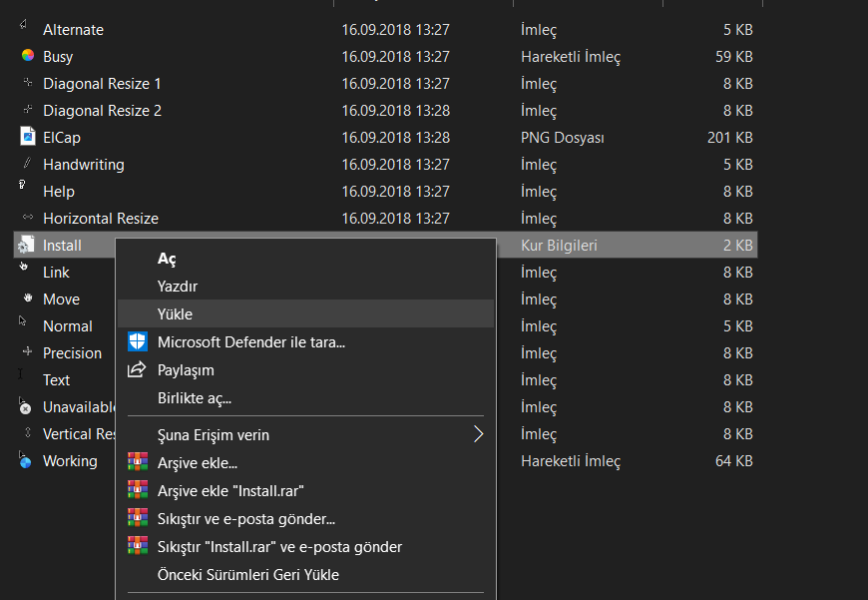Click the ElCap PNG file icon
This screenshot has width=868, height=600.
coord(28,137)
